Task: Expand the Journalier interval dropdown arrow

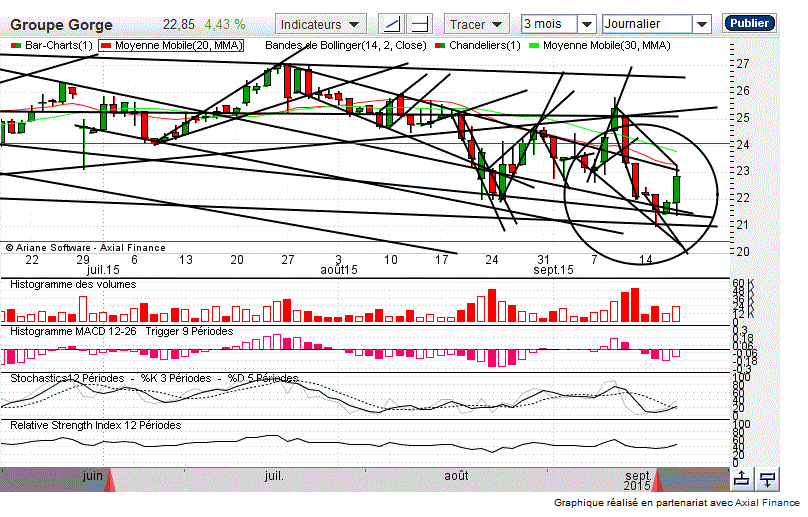Action: click(x=702, y=24)
